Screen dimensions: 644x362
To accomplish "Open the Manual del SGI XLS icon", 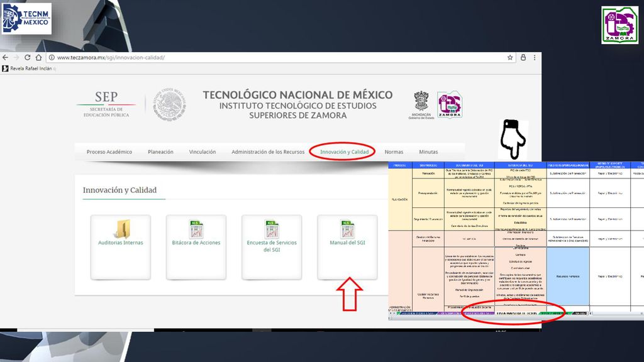I will (347, 229).
